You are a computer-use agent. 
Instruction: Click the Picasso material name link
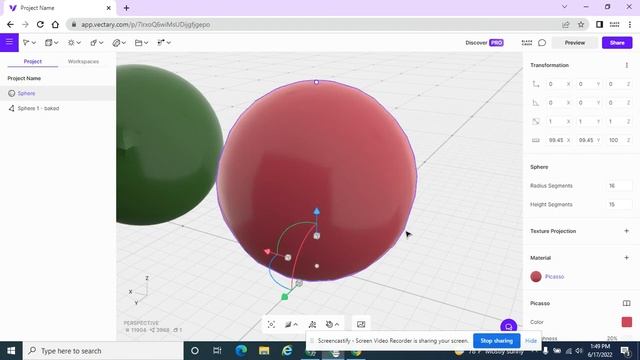554,276
